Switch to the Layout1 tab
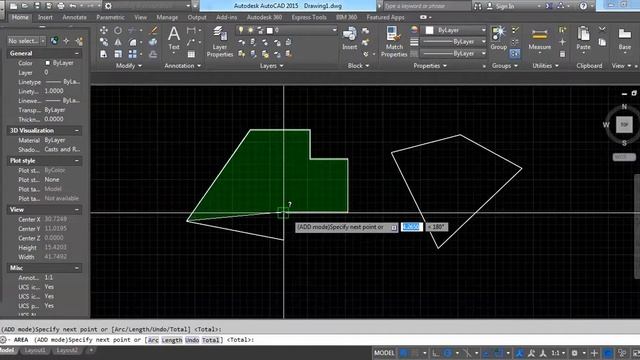This screenshot has height=360, width=640. pyautogui.click(x=35, y=350)
